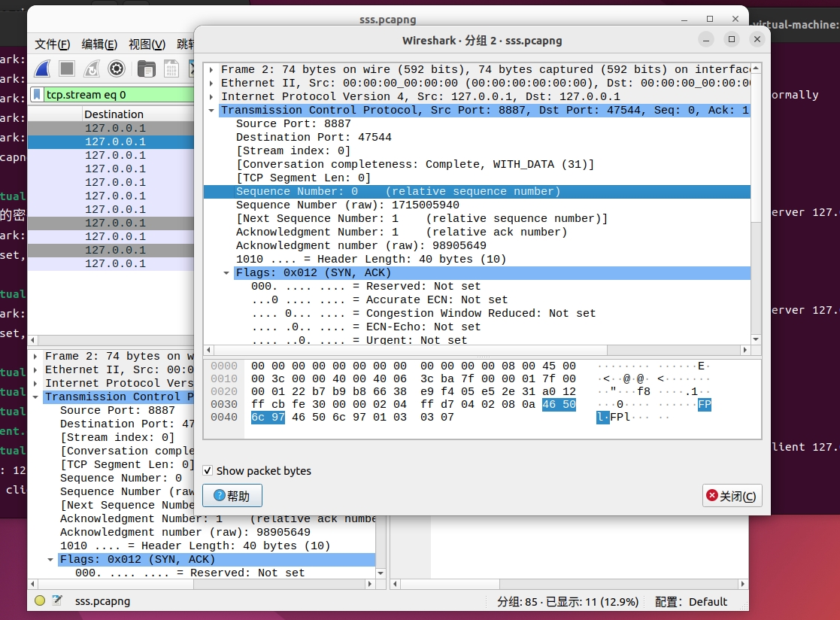
Task: Expand Ethernet II in main window details pane
Action: (x=35, y=369)
